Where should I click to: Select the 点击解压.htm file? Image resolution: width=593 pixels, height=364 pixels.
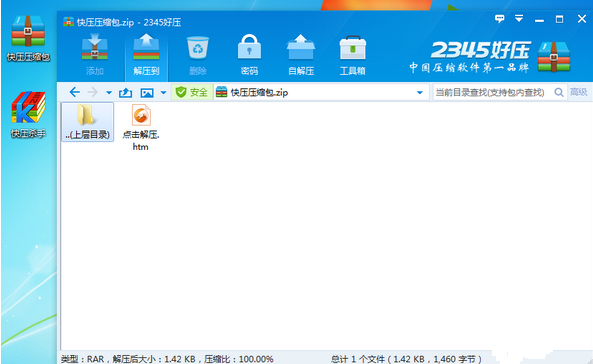click(141, 128)
